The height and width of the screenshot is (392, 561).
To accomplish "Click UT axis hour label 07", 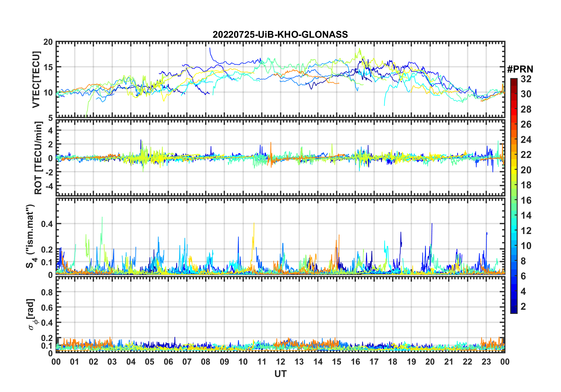I will [187, 362].
